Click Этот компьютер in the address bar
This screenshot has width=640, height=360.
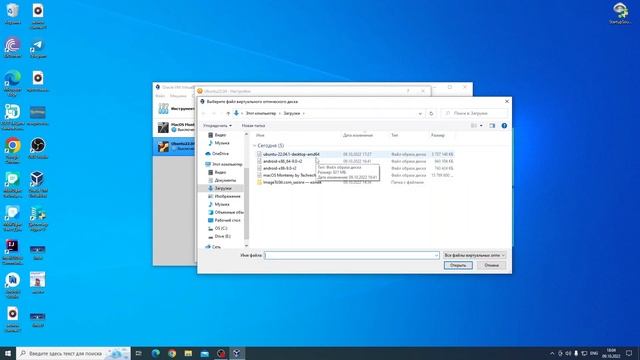pyautogui.click(x=261, y=113)
